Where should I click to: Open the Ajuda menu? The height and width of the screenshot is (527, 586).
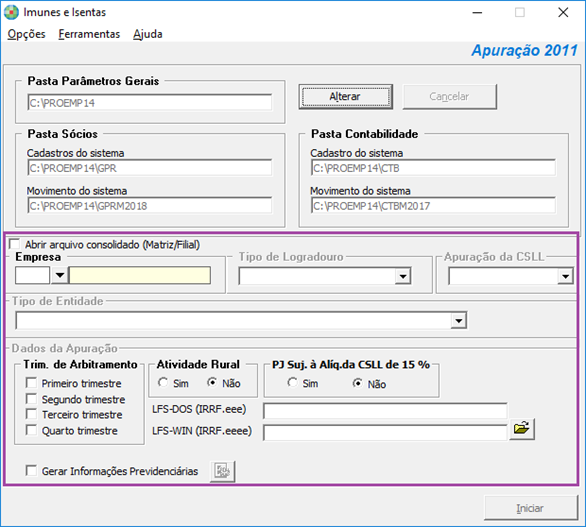click(148, 34)
